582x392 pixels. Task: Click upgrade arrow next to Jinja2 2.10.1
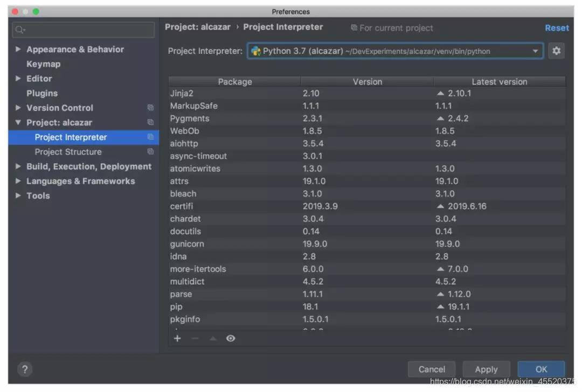click(x=440, y=94)
